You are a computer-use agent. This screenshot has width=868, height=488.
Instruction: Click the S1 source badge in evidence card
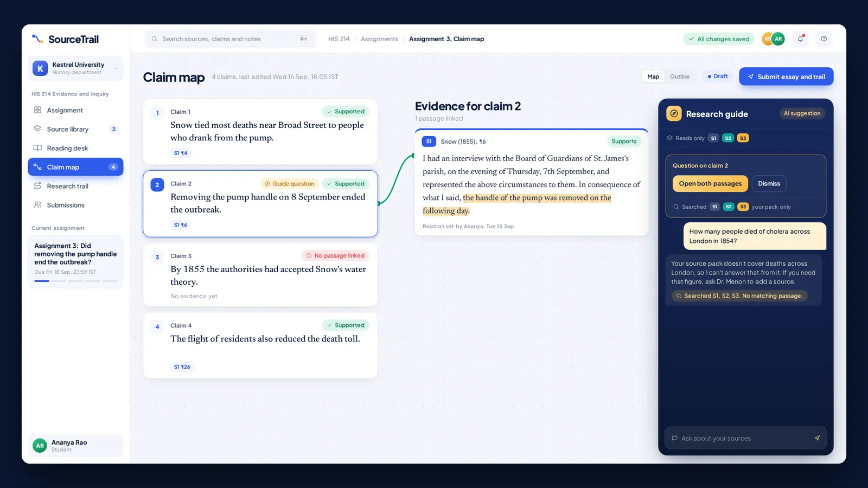coord(429,142)
